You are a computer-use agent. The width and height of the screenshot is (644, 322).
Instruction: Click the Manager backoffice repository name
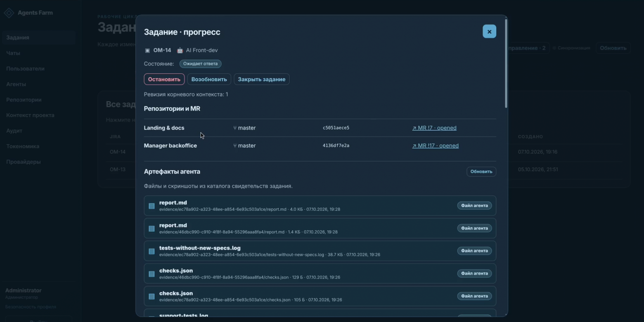point(170,146)
